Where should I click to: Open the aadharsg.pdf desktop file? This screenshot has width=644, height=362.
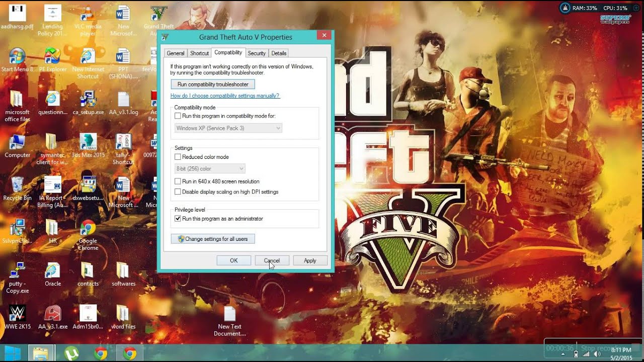[x=18, y=17]
